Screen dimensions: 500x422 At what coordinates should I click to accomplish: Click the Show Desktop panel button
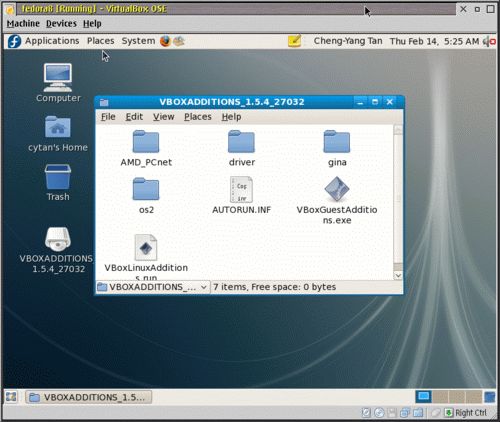tap(11, 397)
